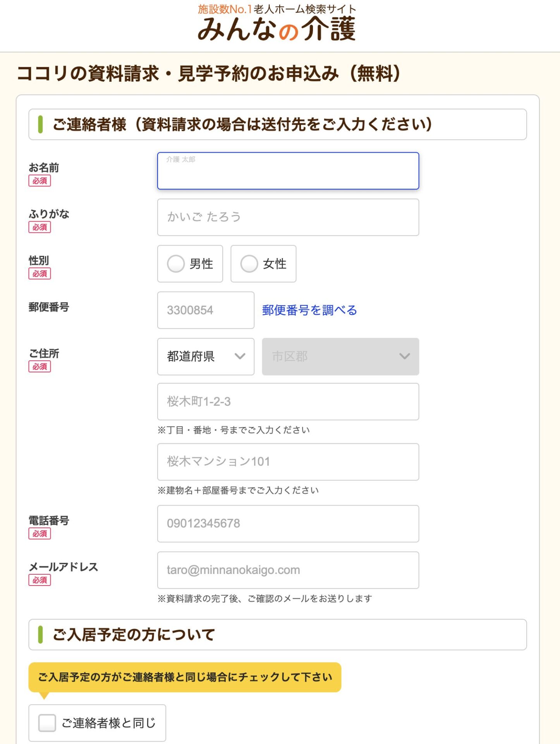Screen dimensions: 560x744
Task: Click inside the お名前 name field
Action: pyautogui.click(x=288, y=170)
